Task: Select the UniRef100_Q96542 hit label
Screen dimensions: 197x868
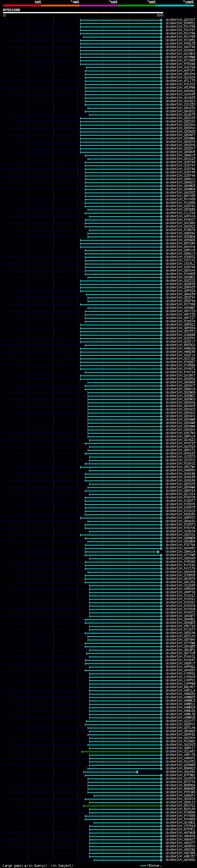Action: click(180, 233)
